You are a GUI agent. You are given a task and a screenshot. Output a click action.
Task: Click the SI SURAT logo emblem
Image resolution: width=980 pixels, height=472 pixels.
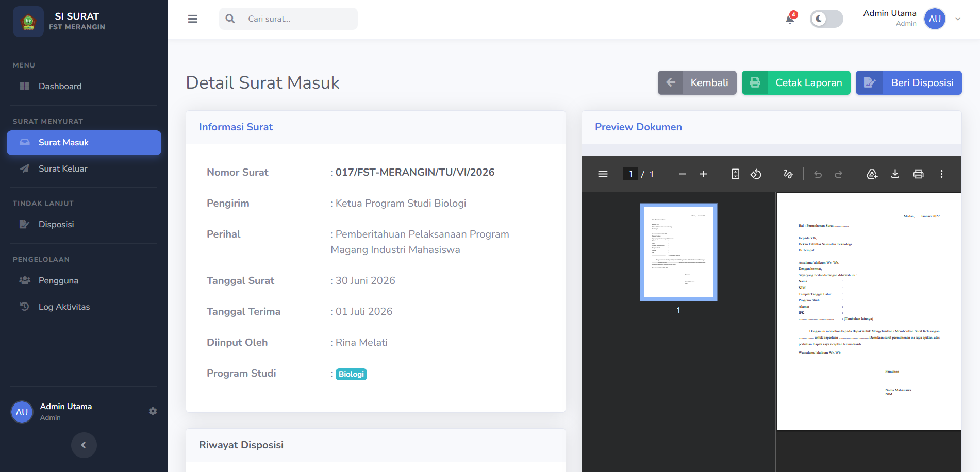point(28,22)
